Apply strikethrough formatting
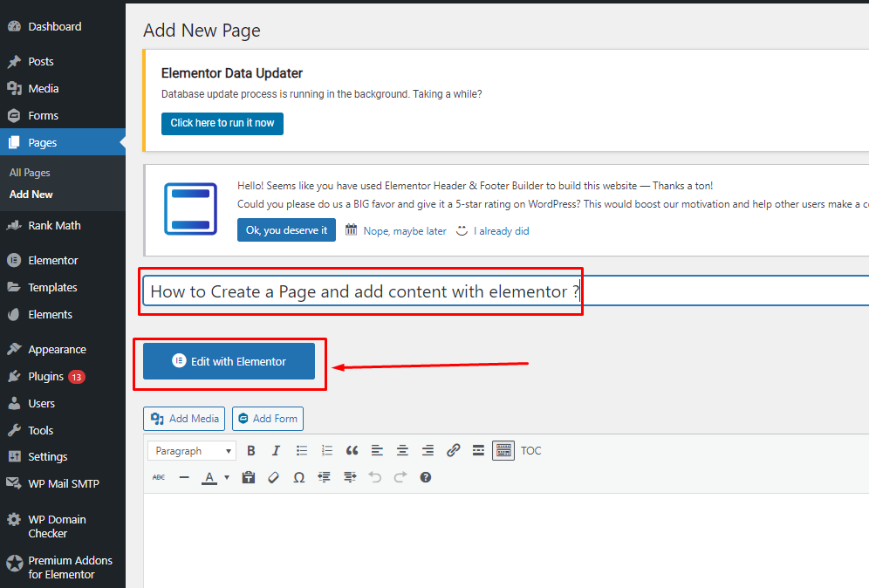Viewport: 869px width, 588px height. (x=159, y=477)
